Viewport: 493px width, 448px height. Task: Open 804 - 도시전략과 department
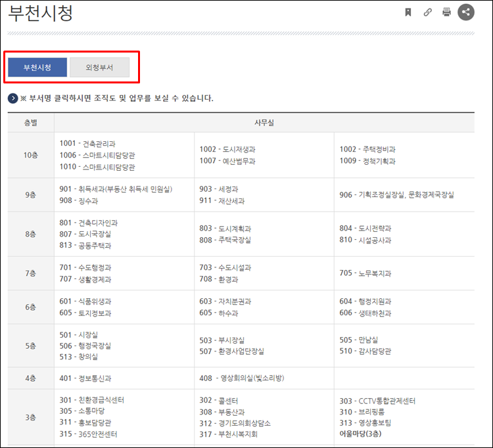pyautogui.click(x=365, y=229)
